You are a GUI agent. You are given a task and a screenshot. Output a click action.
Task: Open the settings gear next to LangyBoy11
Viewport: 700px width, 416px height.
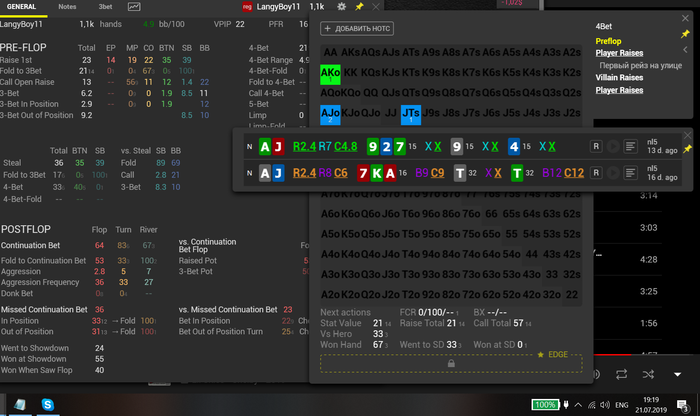(x=342, y=7)
